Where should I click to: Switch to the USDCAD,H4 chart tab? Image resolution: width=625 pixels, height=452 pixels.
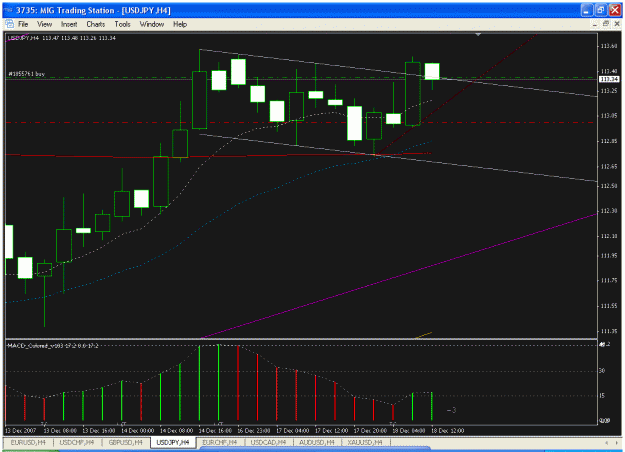tap(268, 442)
